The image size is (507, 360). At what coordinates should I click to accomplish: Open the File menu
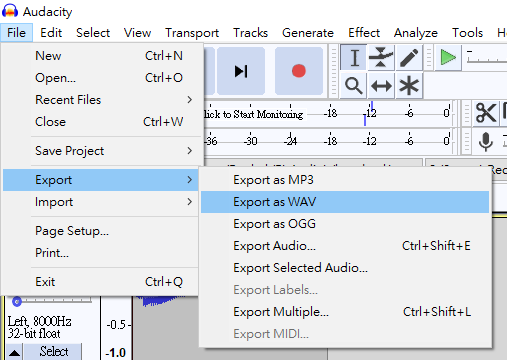[x=16, y=33]
